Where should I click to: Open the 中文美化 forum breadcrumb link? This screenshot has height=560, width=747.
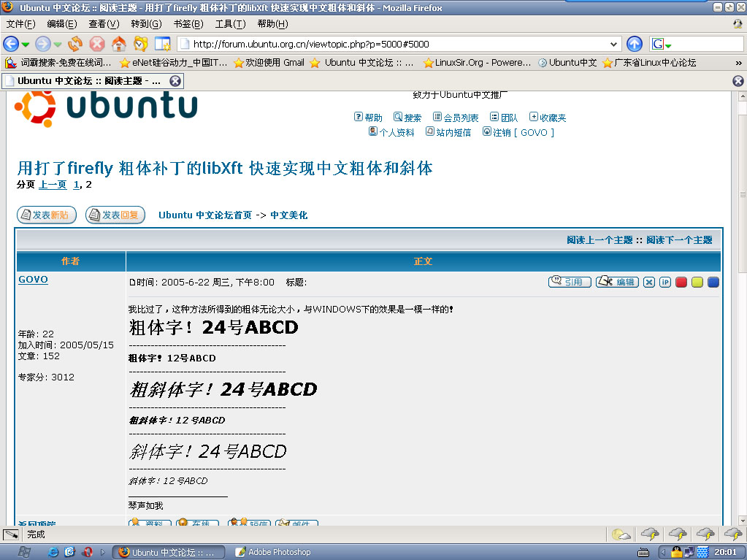(288, 215)
